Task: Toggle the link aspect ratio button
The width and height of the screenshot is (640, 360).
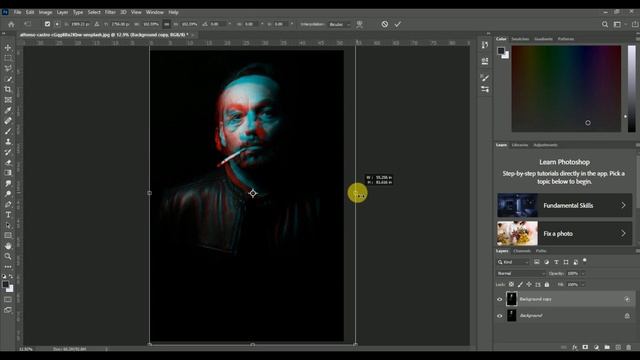Action: [167, 24]
